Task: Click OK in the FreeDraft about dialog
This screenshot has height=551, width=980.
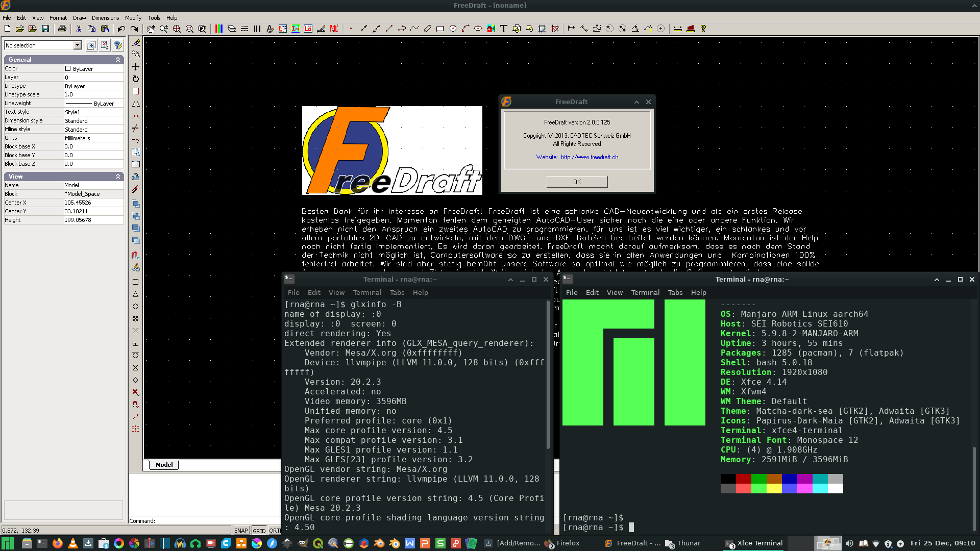Action: click(577, 182)
